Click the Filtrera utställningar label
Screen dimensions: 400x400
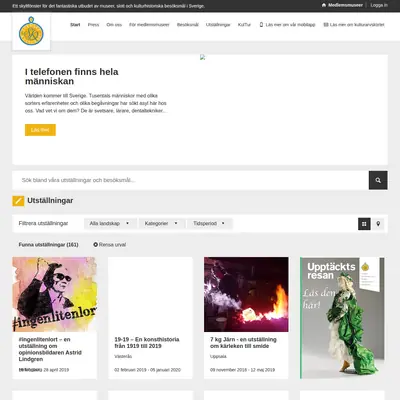[x=43, y=223]
